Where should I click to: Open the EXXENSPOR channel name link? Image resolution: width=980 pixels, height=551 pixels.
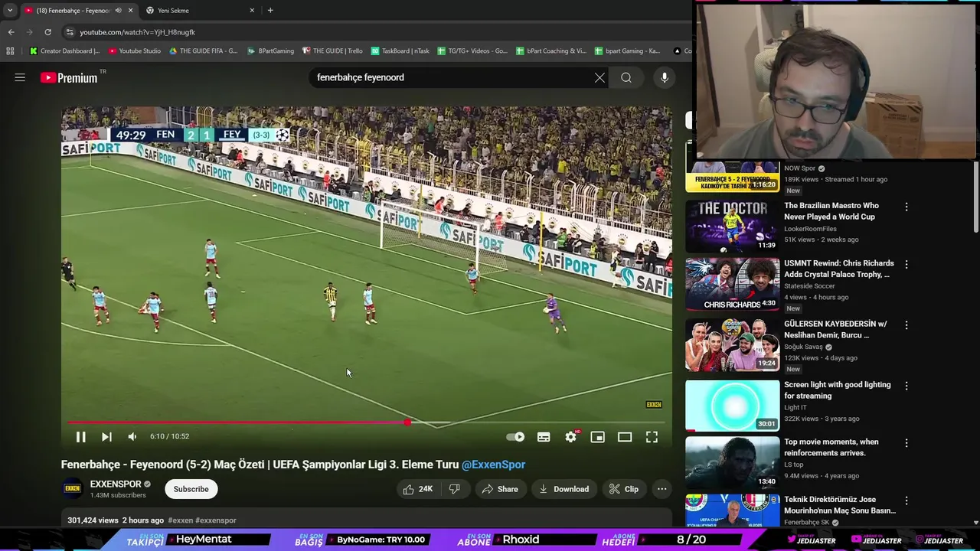pos(116,484)
